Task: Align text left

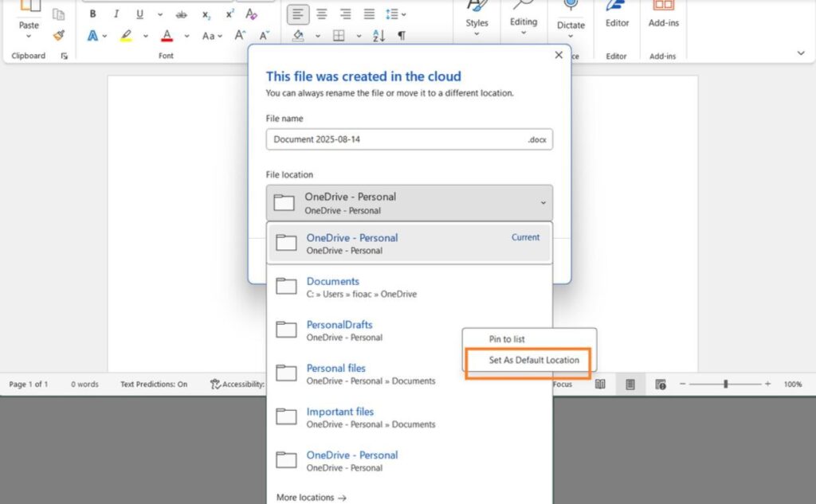Action: click(x=298, y=14)
